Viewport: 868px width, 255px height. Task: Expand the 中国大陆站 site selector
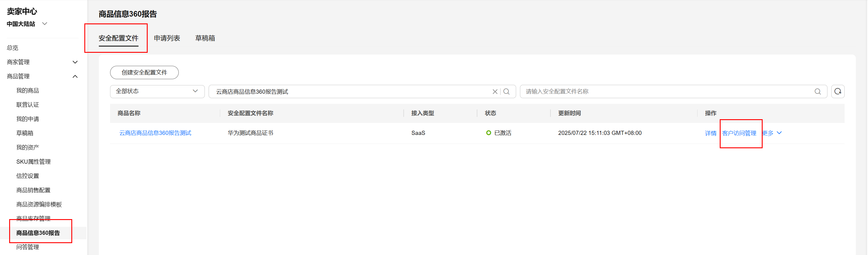tap(44, 24)
